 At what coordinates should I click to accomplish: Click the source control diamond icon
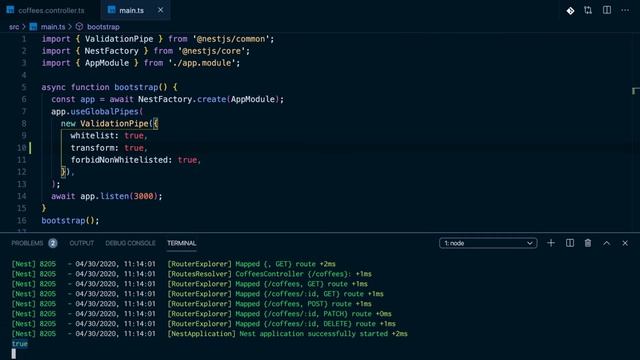pyautogui.click(x=570, y=11)
